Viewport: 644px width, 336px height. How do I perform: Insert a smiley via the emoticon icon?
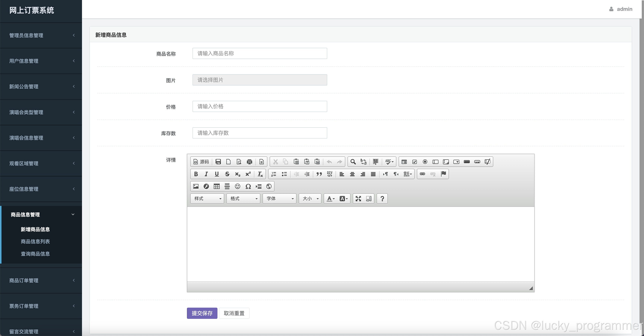tap(238, 186)
